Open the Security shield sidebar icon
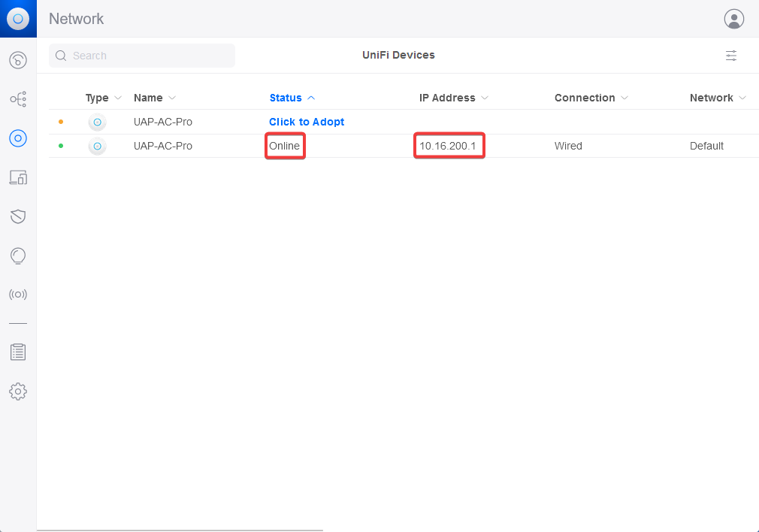This screenshot has height=532, width=759. 18,216
